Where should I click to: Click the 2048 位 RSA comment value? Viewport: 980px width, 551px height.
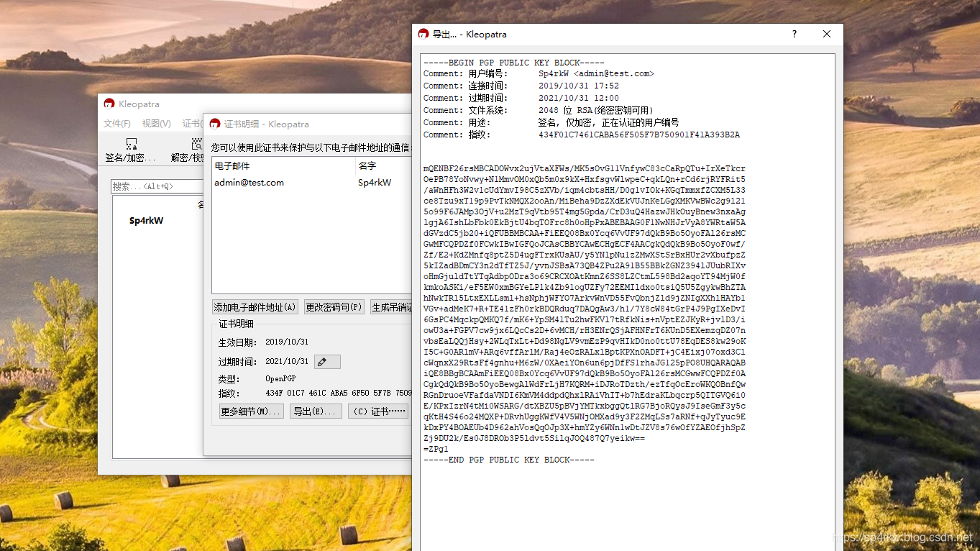596,111
